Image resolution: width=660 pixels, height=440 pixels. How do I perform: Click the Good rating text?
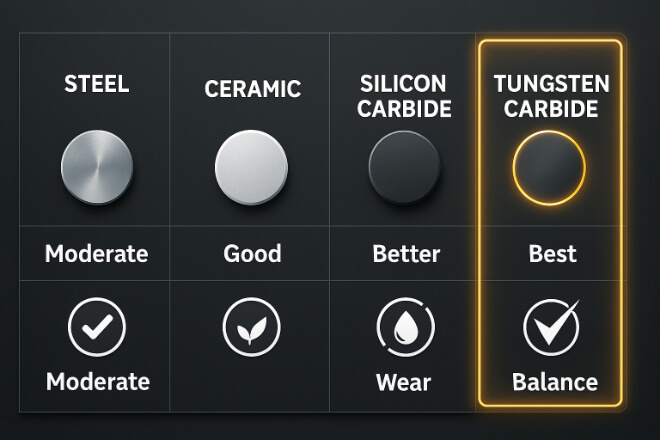click(252, 254)
